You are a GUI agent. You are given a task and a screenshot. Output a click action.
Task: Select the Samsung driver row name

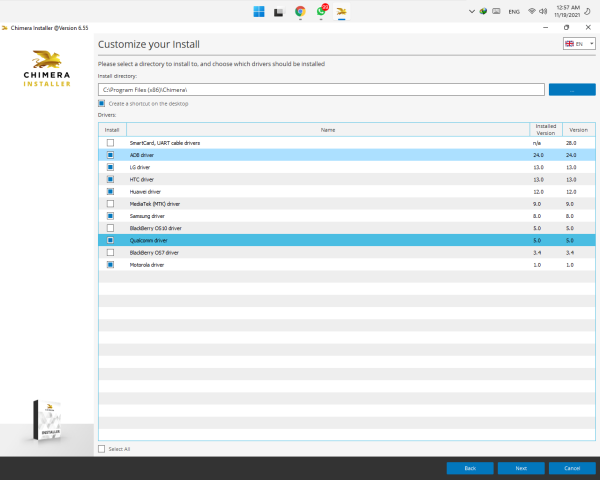[x=147, y=216]
